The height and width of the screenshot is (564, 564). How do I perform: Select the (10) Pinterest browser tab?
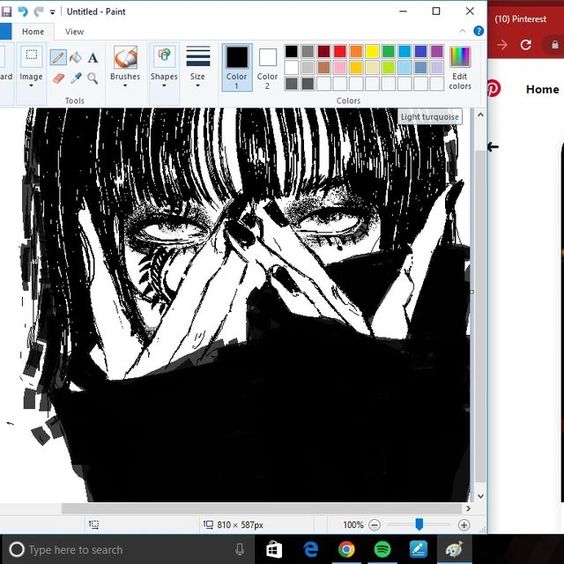pos(521,19)
